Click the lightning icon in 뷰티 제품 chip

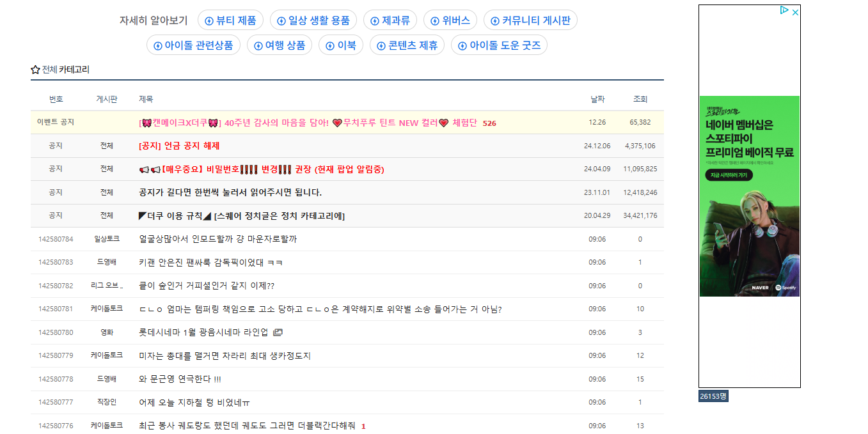(x=209, y=21)
